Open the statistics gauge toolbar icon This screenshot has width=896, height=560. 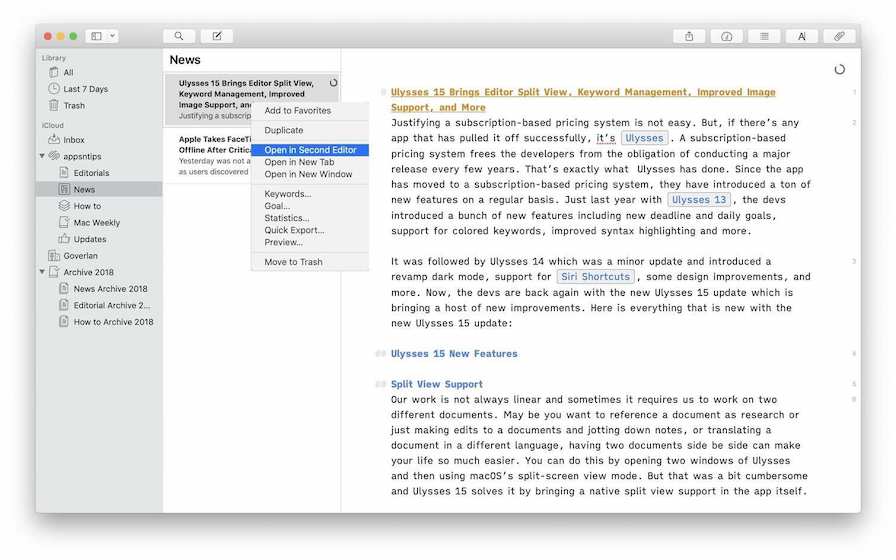(727, 36)
